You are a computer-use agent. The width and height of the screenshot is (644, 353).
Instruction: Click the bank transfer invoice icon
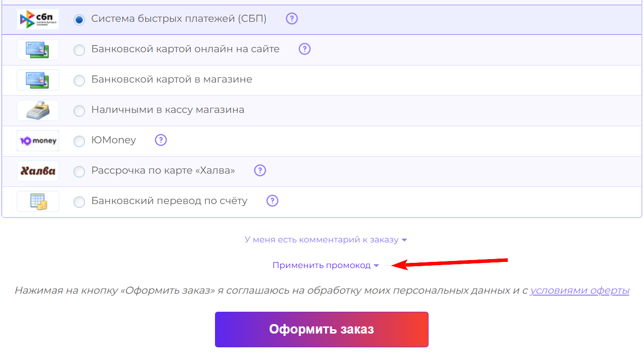38,201
